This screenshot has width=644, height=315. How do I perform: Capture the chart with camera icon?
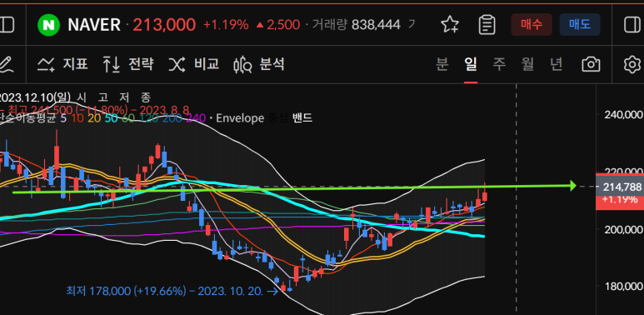591,65
